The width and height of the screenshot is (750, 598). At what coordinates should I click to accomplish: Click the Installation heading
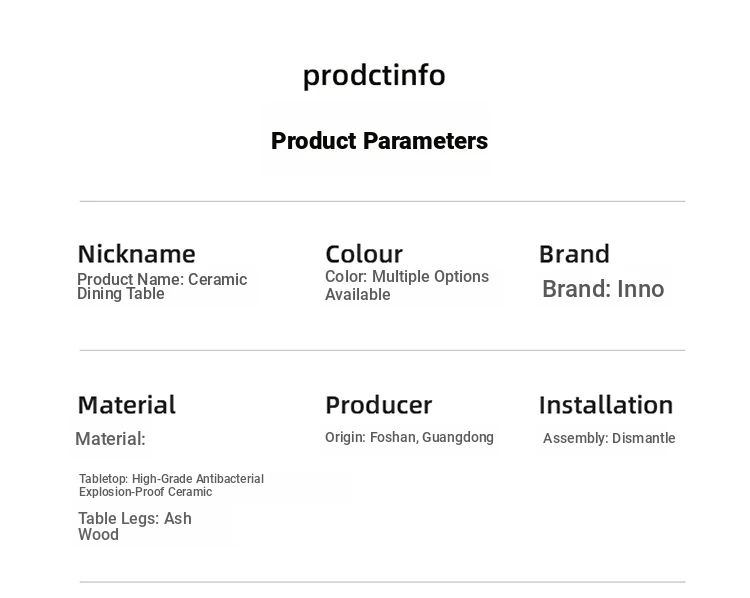[x=606, y=405]
